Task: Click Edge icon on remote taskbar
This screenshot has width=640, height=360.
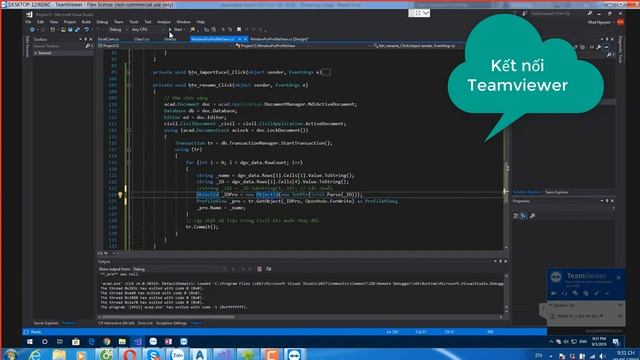Action: click(x=91, y=342)
